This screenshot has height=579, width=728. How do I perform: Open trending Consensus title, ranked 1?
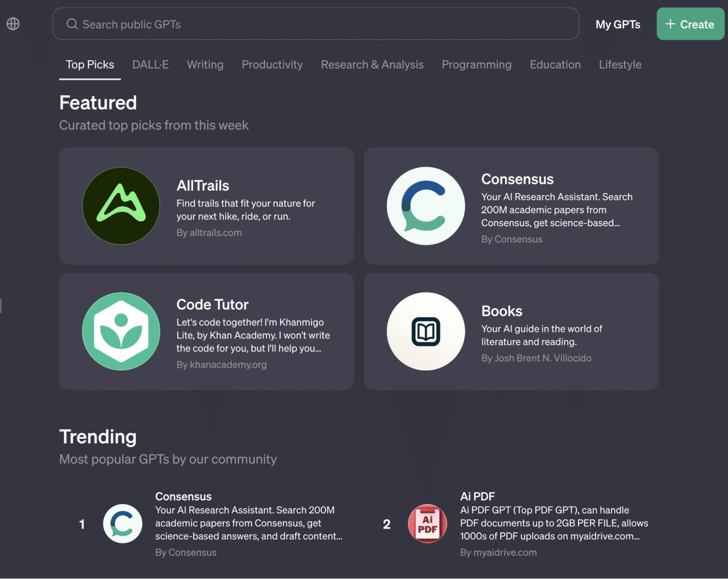[x=183, y=496]
